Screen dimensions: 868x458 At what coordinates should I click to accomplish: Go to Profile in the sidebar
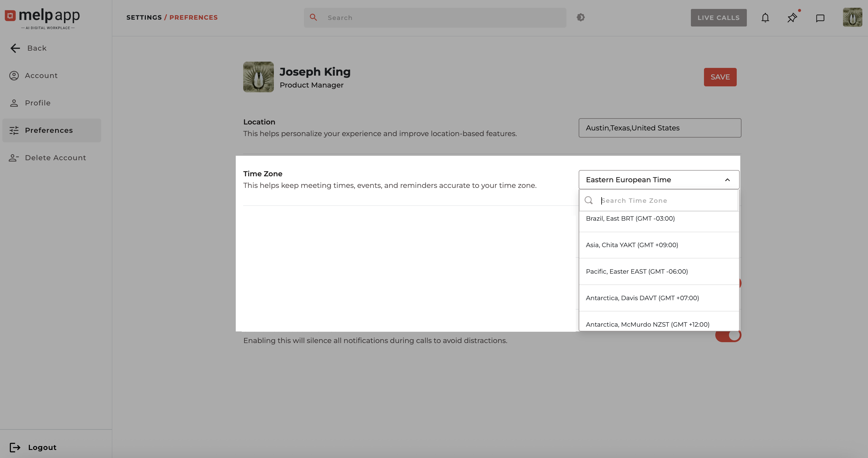(x=38, y=103)
